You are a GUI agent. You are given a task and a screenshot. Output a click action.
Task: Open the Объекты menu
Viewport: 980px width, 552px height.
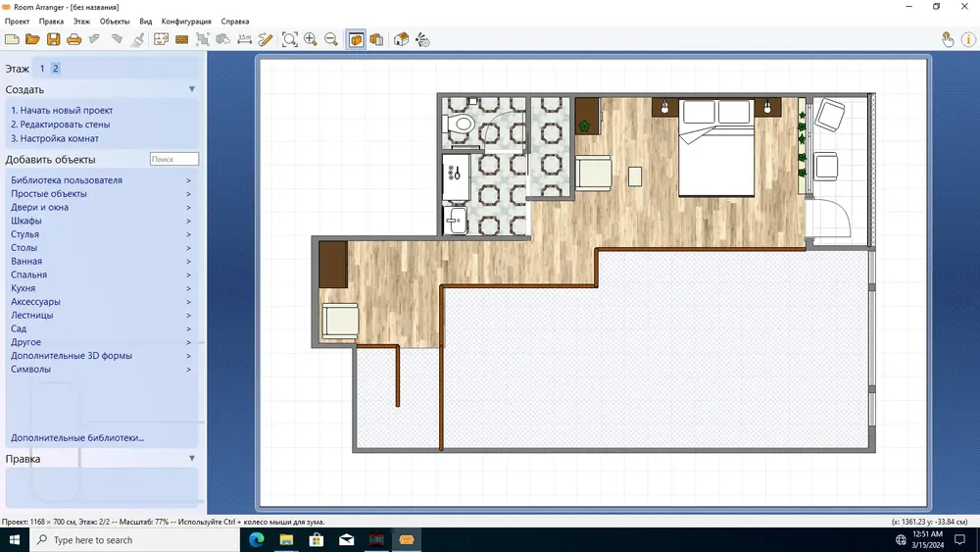[x=115, y=22]
